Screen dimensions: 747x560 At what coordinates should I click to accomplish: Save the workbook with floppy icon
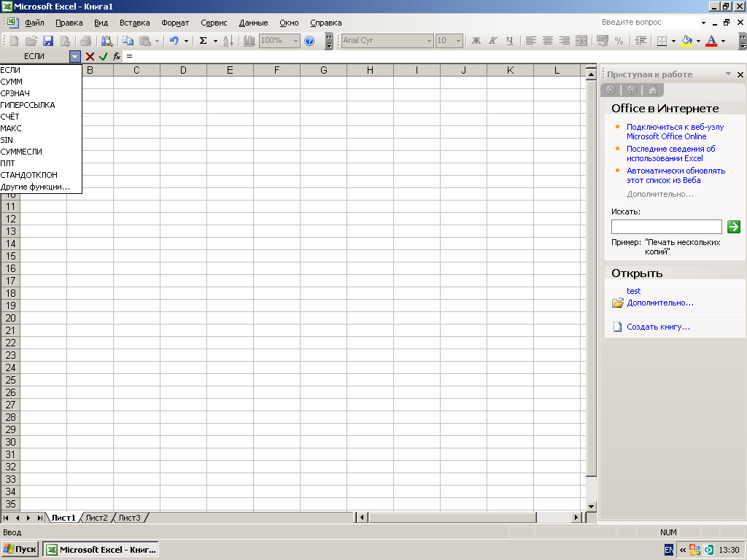[x=48, y=41]
